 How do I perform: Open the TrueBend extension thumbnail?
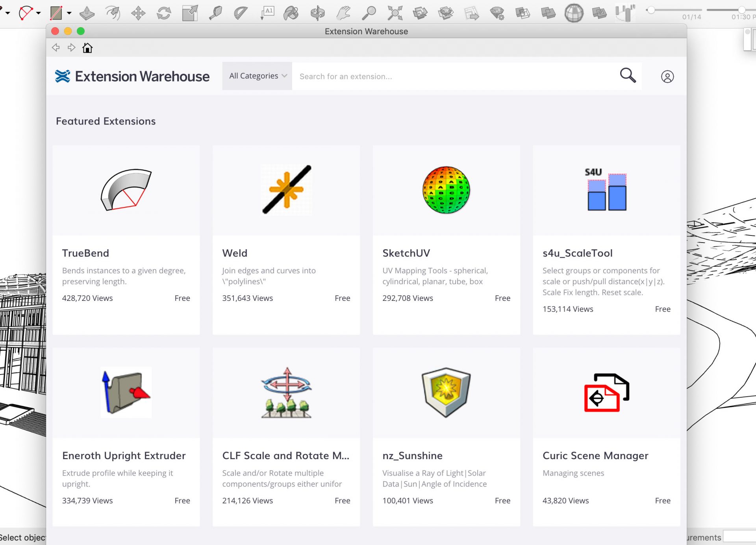tap(126, 190)
